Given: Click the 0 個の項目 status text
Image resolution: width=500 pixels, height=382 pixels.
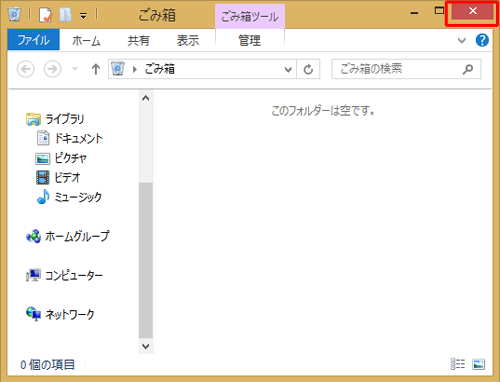Looking at the screenshot, I should (x=48, y=365).
